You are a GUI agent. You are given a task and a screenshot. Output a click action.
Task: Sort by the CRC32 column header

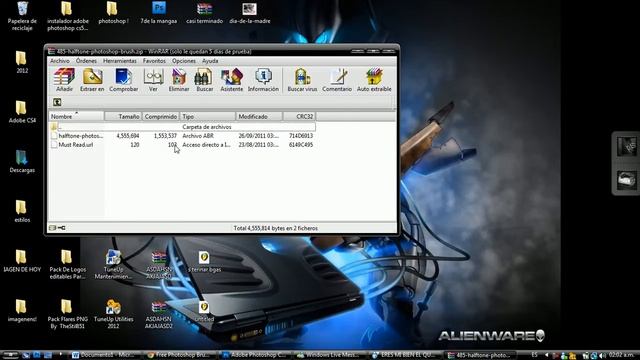(299, 116)
